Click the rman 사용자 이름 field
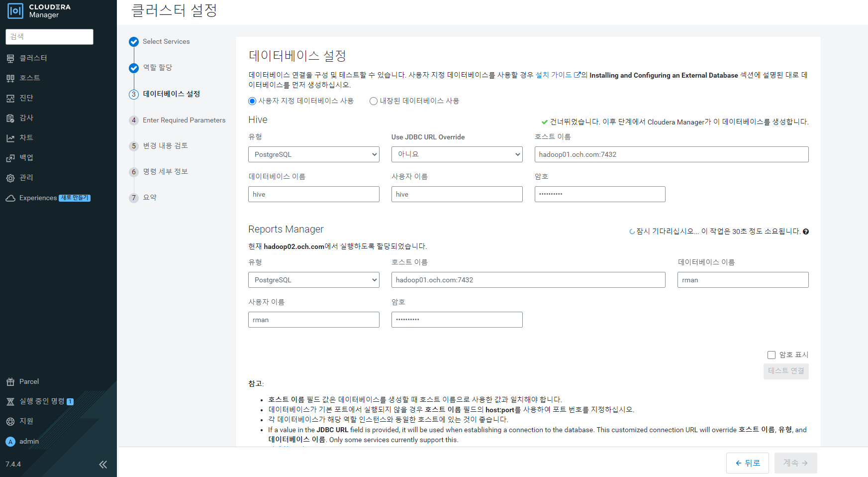The image size is (868, 477). coord(314,320)
